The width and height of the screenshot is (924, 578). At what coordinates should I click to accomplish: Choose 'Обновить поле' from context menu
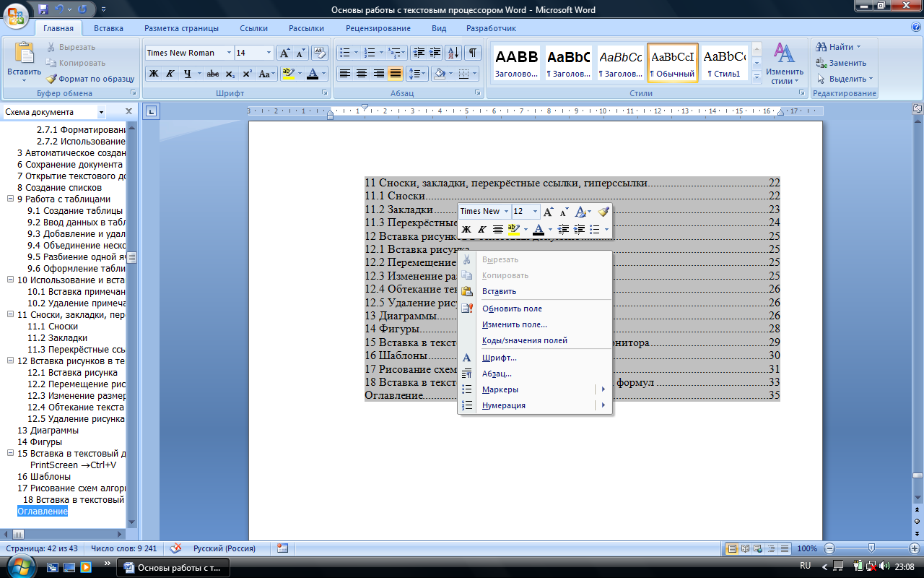pyautogui.click(x=535, y=309)
